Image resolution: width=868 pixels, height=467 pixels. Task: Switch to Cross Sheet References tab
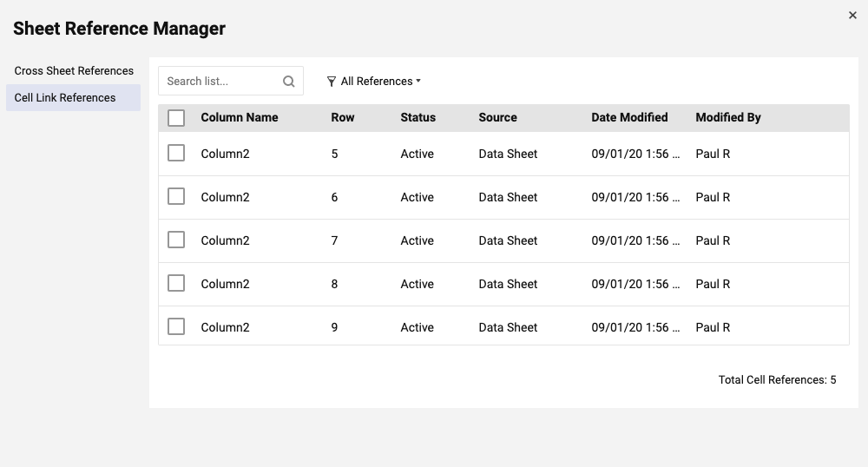pyautogui.click(x=74, y=71)
